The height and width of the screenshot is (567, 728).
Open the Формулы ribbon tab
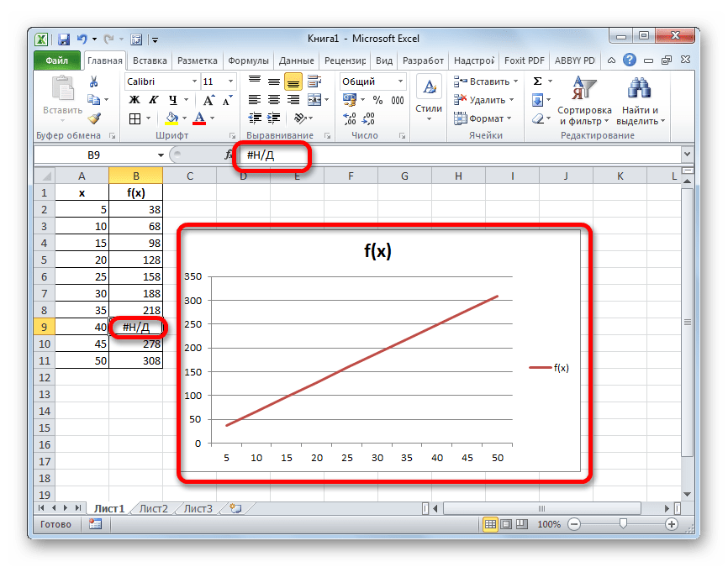(x=247, y=60)
